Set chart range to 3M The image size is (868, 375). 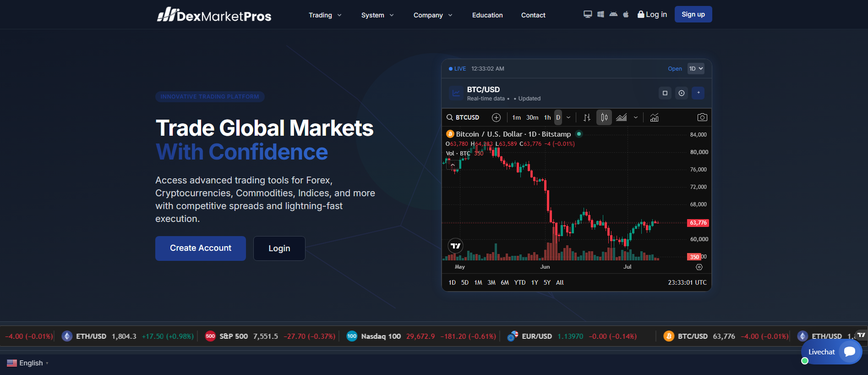tap(491, 282)
